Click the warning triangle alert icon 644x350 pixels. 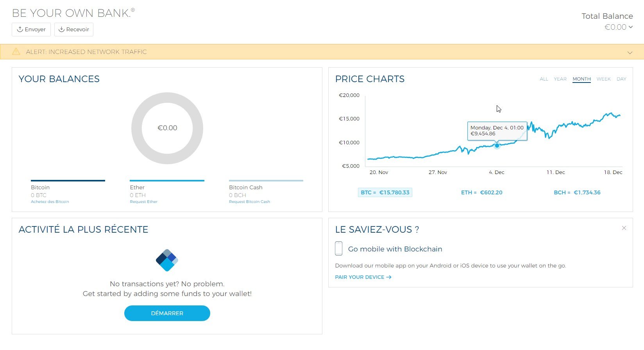(16, 52)
